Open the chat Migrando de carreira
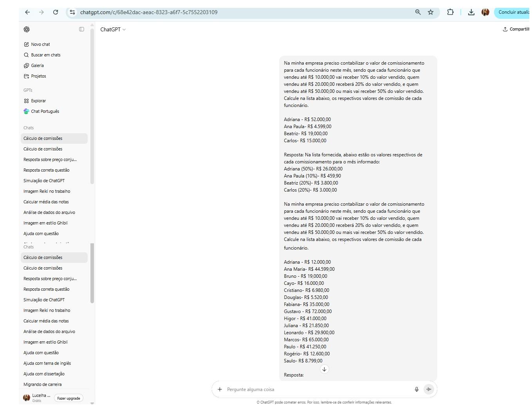Screen dimensions: 532x411 click(x=42, y=384)
